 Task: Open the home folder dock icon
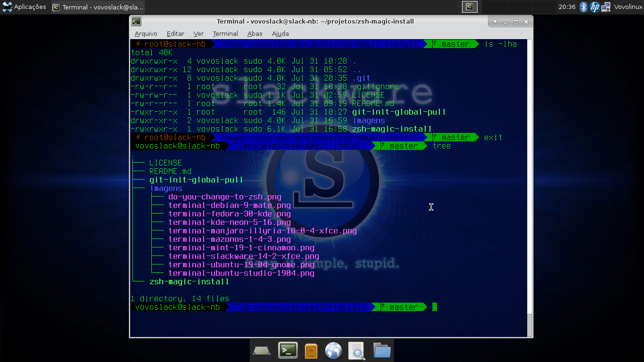pos(382,351)
